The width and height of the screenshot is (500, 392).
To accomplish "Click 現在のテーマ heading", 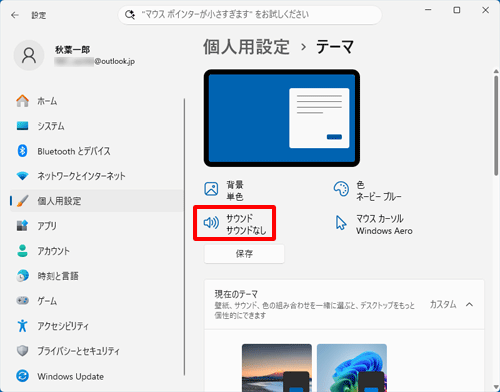I will [x=236, y=294].
